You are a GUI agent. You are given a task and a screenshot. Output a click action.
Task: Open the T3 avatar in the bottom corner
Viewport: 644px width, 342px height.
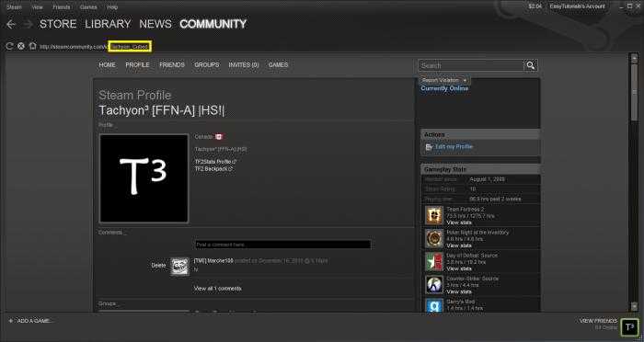629,327
